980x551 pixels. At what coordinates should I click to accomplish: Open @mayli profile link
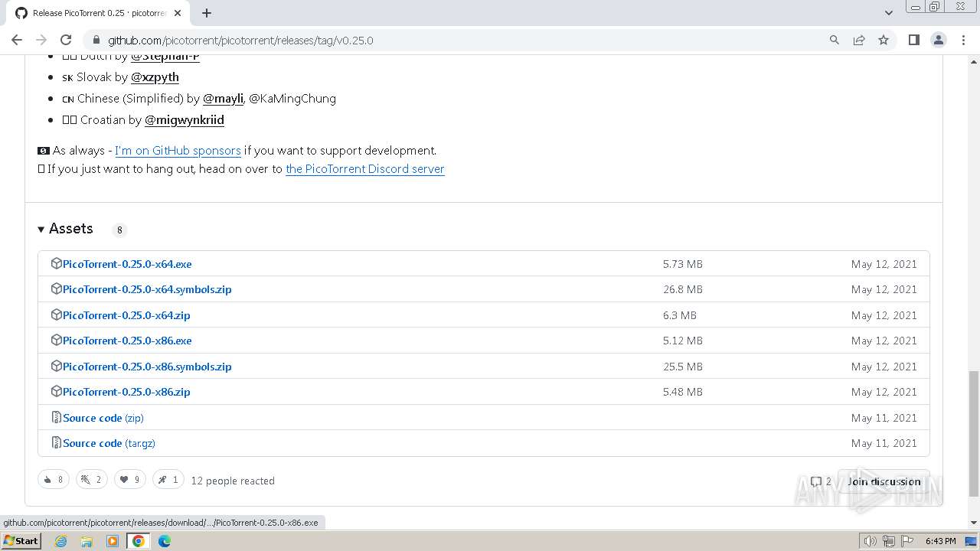(x=223, y=99)
